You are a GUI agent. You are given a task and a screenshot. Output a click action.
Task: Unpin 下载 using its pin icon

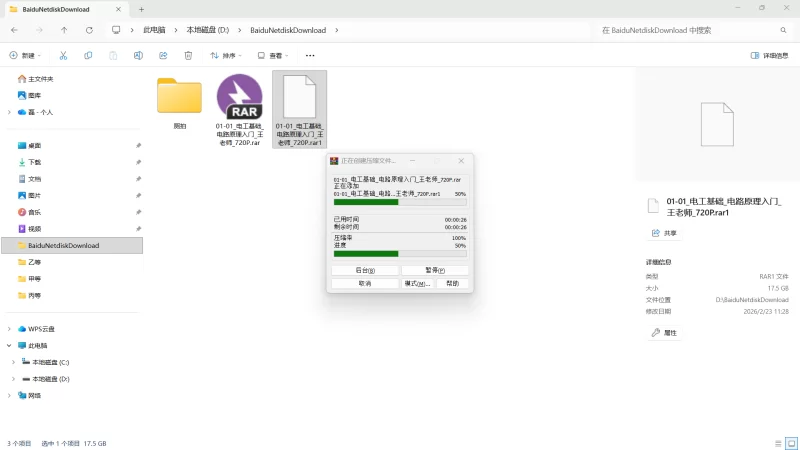tap(138, 162)
